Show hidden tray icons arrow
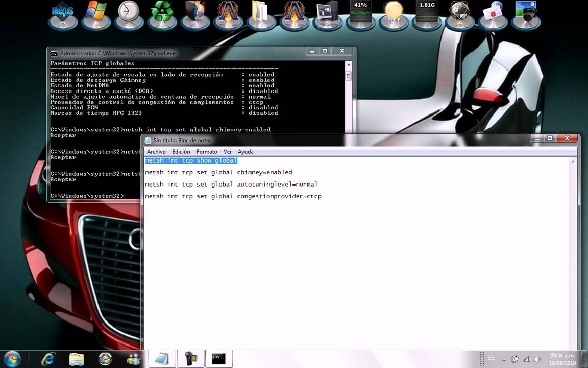The height and width of the screenshot is (368, 588). click(504, 359)
